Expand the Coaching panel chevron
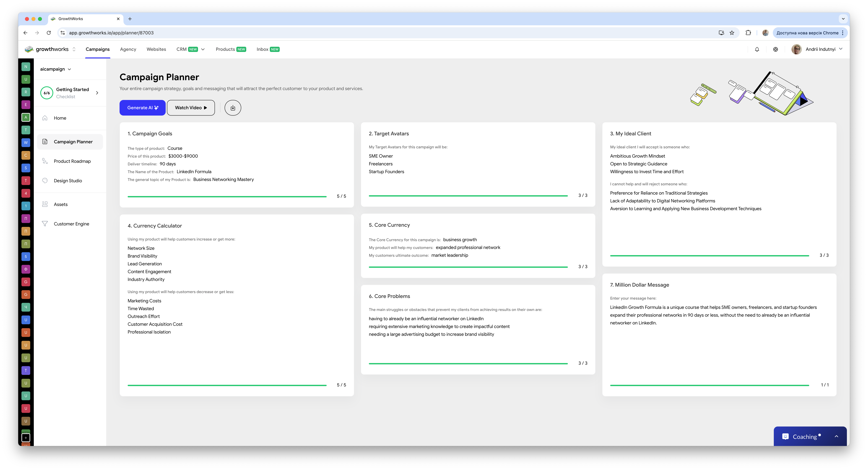This screenshot has height=470, width=868. pyautogui.click(x=836, y=436)
